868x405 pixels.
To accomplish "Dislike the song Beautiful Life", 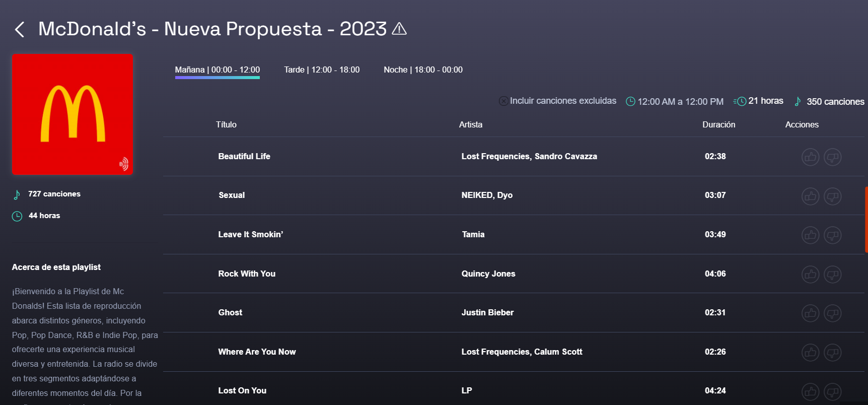I will [x=832, y=157].
